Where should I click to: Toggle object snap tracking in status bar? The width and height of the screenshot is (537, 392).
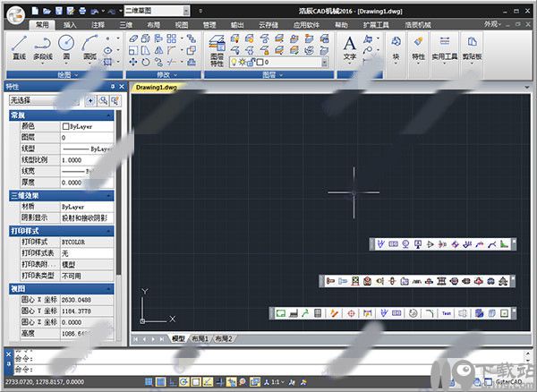coord(208,382)
